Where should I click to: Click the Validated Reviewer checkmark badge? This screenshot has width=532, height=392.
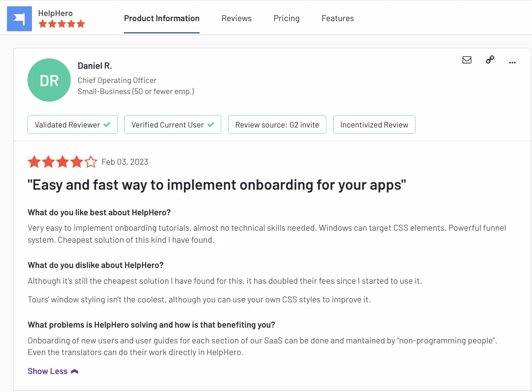click(72, 125)
